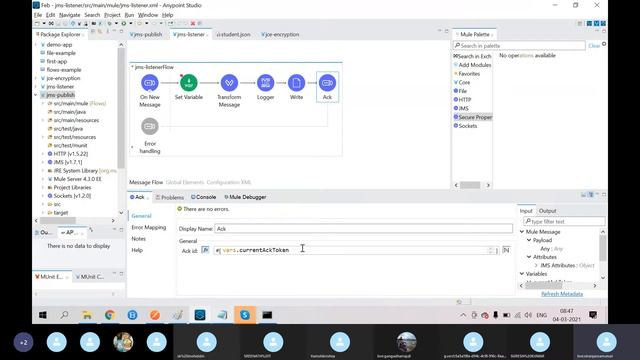Open the Mule Debugger tab
Viewport: 640px width, 360px height.
pos(245,197)
